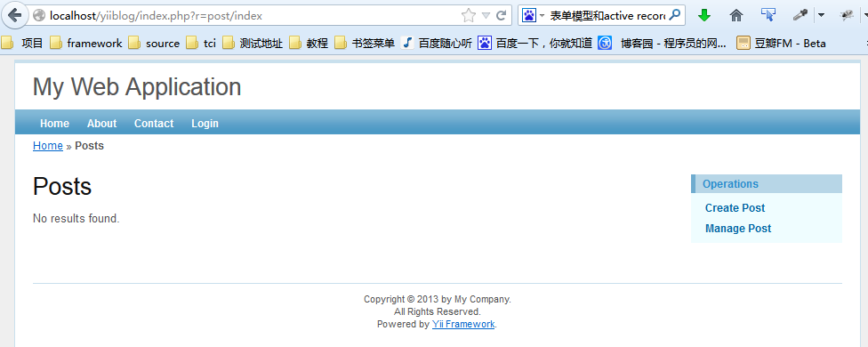Go to browser home page icon
Image resolution: width=868 pixels, height=347 pixels.
pos(735,15)
